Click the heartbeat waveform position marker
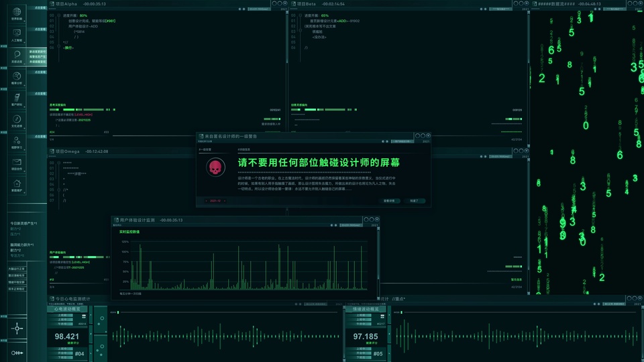Screen dimensions: 644x362 tap(118, 312)
